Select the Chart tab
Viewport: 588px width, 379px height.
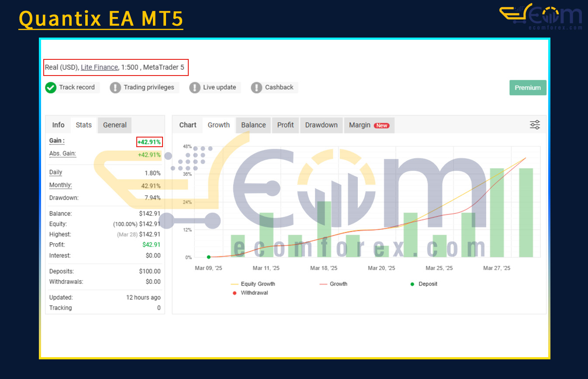click(x=188, y=125)
